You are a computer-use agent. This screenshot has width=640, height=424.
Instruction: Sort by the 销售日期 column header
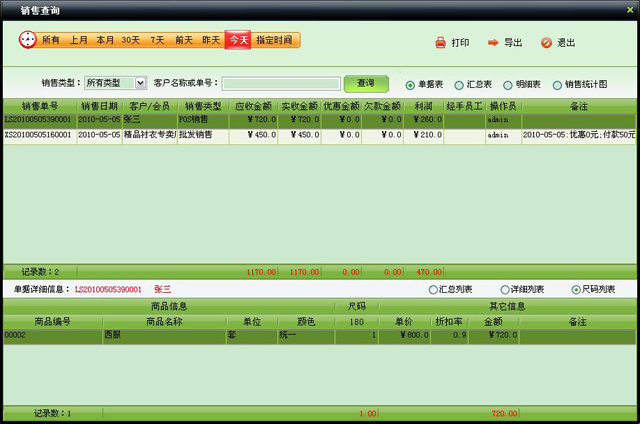coord(100,105)
